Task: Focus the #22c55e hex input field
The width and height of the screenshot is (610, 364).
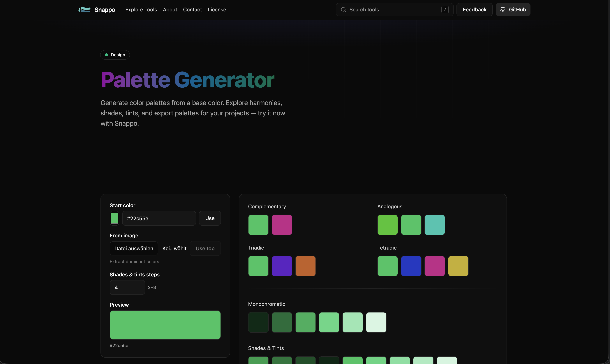Action: (x=159, y=218)
